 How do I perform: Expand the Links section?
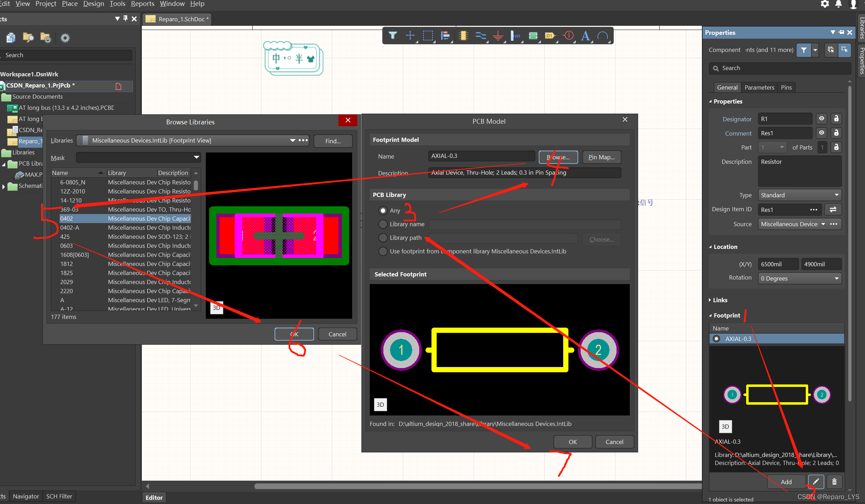pyautogui.click(x=720, y=300)
